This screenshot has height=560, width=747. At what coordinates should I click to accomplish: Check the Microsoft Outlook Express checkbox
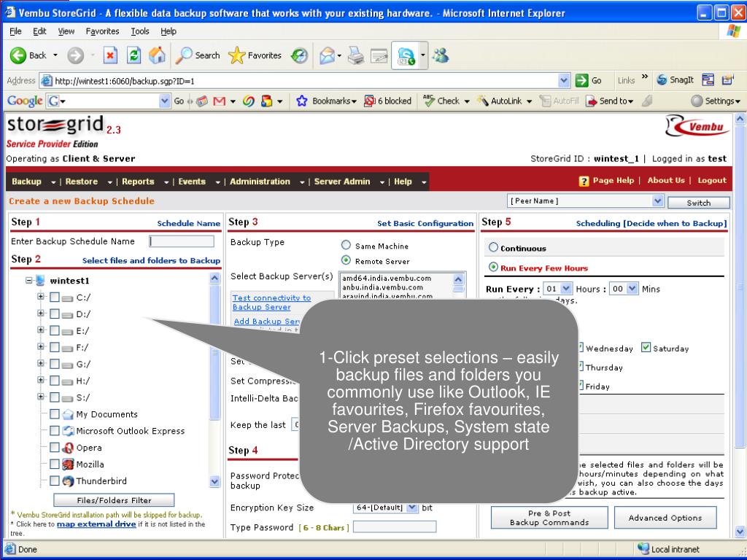tap(54, 430)
